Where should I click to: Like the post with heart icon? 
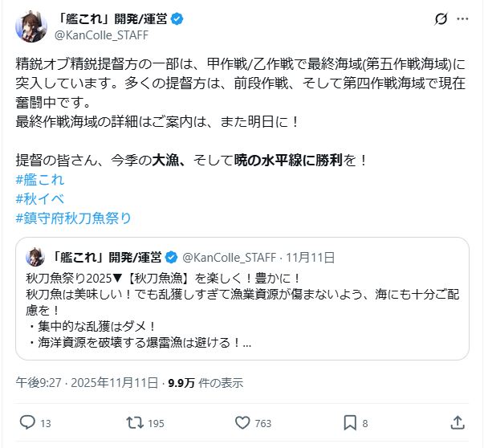243,422
